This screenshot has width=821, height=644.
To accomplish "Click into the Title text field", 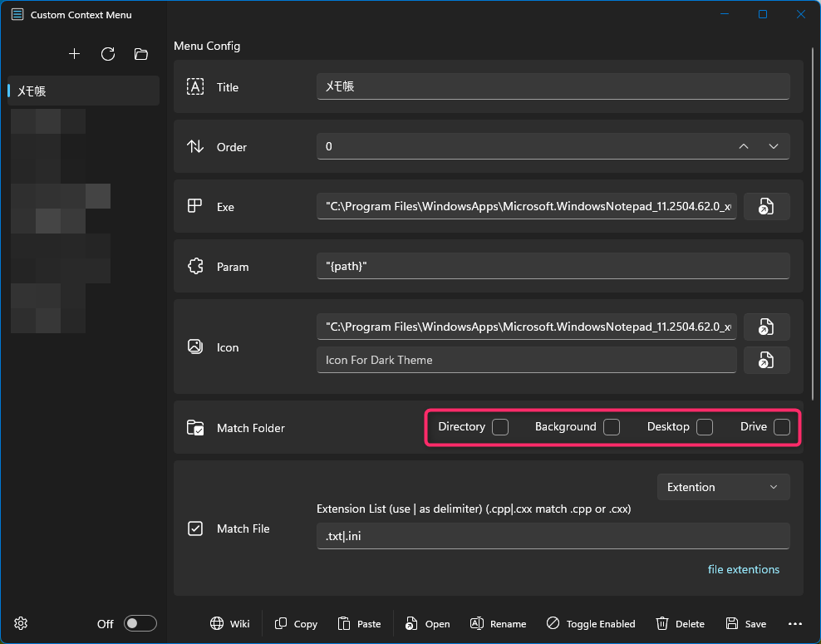I will click(553, 86).
